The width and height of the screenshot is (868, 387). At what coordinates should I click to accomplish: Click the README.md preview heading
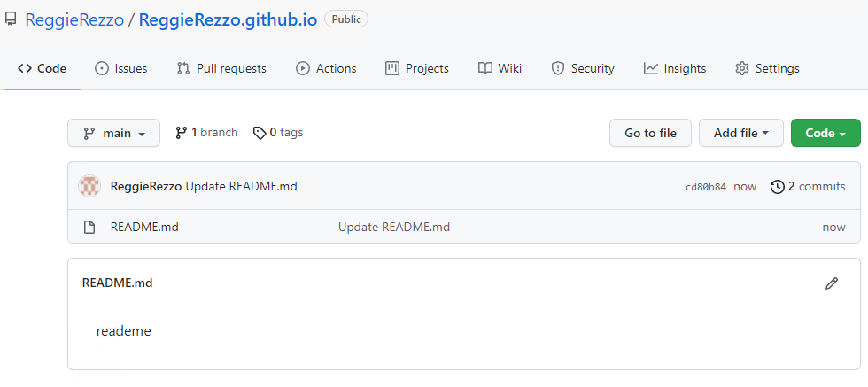tap(117, 283)
